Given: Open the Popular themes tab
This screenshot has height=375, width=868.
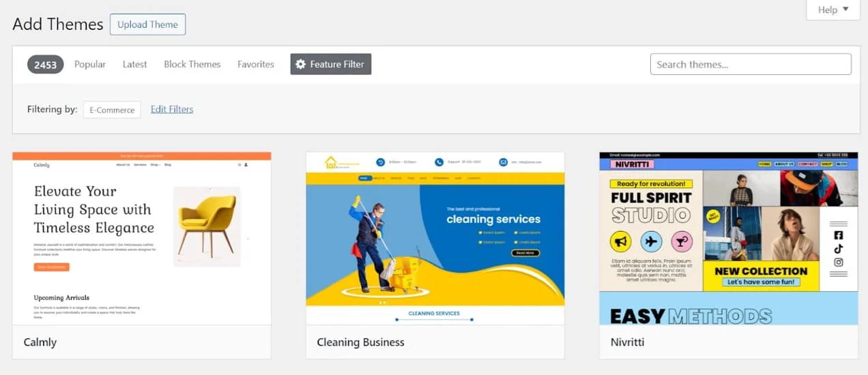Looking at the screenshot, I should [x=90, y=64].
